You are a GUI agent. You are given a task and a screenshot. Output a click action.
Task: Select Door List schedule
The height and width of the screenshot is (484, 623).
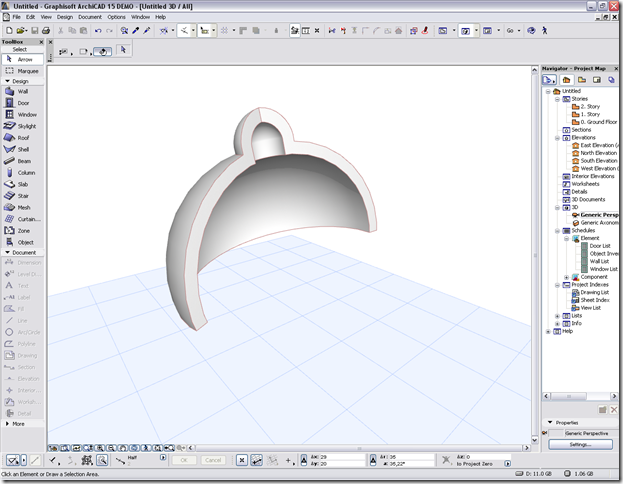600,246
